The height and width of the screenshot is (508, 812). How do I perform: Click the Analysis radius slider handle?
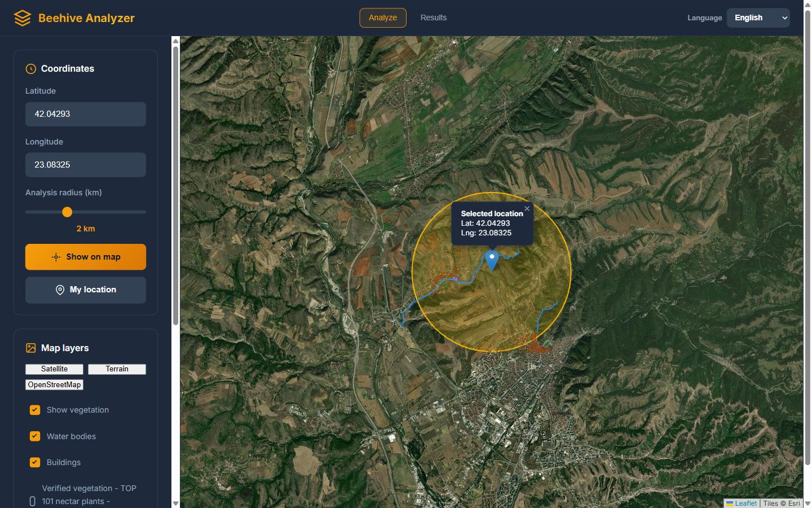(67, 212)
